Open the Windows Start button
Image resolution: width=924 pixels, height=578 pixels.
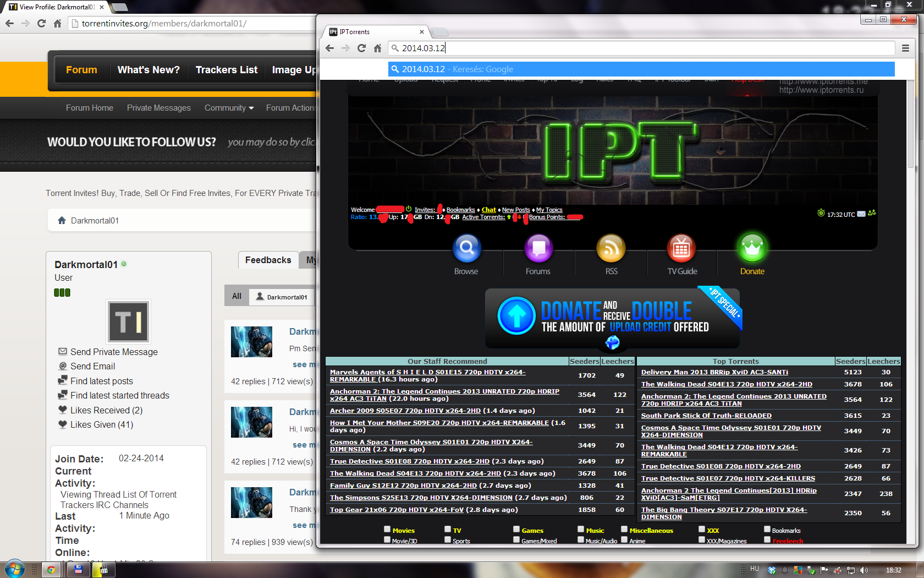(14, 569)
